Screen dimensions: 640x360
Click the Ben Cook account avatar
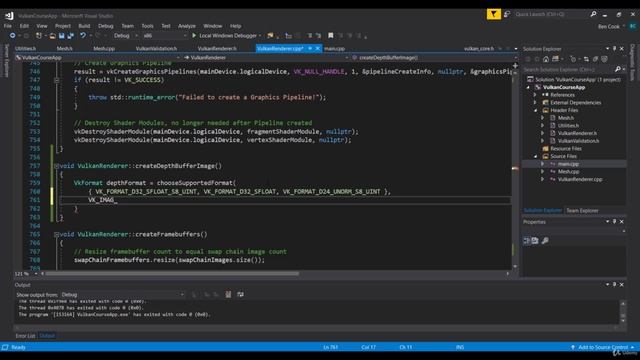[x=633, y=26]
